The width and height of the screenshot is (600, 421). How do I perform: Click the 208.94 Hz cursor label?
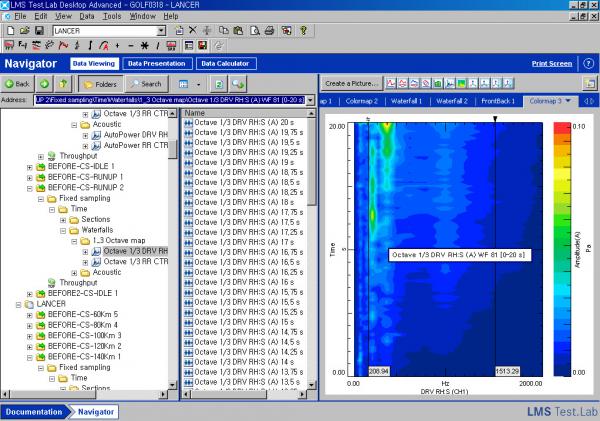[379, 371]
